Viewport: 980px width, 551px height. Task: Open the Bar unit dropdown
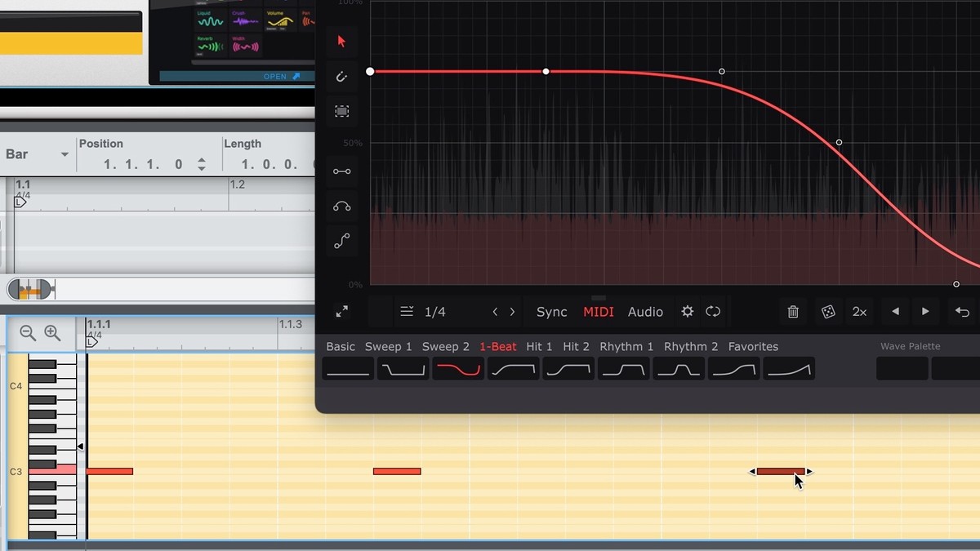point(64,155)
